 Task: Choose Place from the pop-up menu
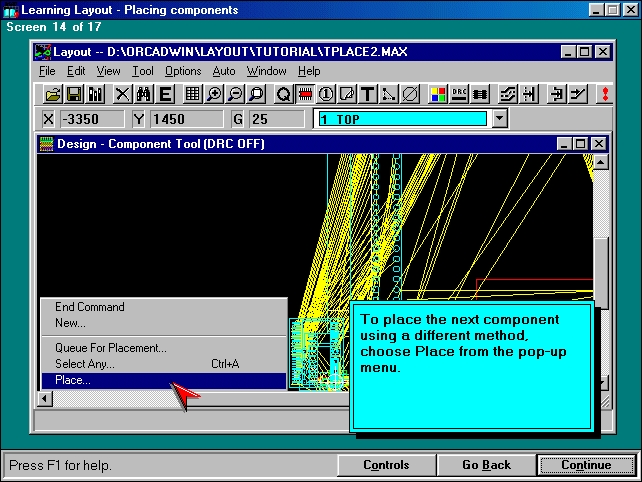(x=73, y=381)
